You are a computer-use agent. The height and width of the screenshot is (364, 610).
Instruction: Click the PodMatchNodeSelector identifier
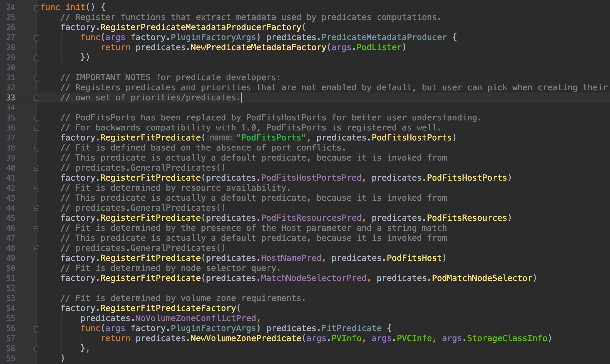482,278
